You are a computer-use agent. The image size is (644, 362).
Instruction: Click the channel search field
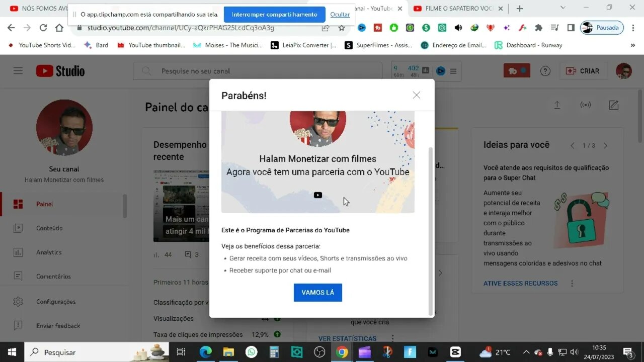tap(258, 71)
